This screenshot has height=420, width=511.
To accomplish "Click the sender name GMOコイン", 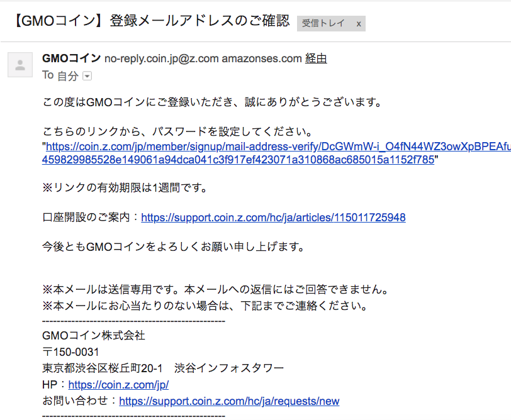I will click(x=71, y=58).
